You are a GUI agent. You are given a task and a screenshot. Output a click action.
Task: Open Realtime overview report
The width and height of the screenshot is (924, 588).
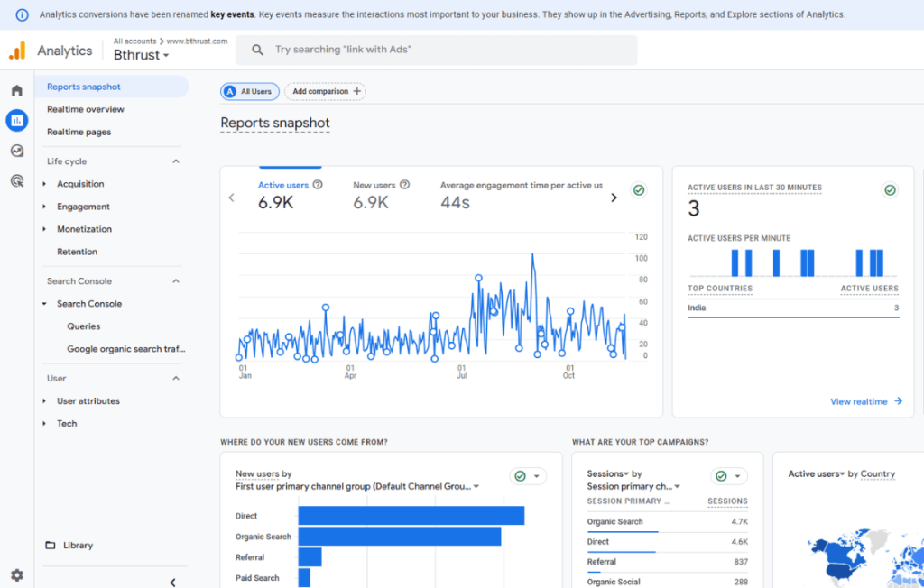(x=86, y=109)
